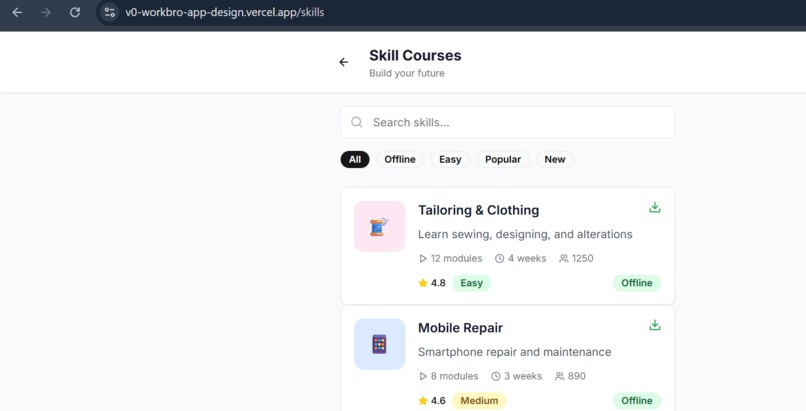
Task: Download the Tailoring & Clothing course
Action: click(654, 208)
